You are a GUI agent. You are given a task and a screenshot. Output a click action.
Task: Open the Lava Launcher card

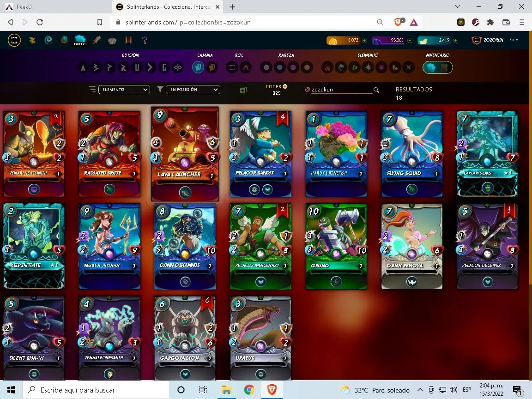click(x=185, y=154)
